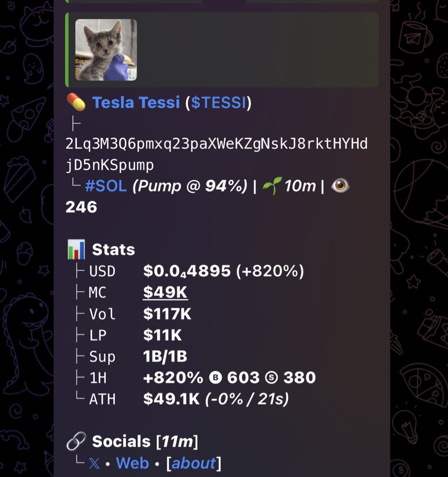Open the Web social link
The width and height of the screenshot is (448, 477).
coord(132,463)
